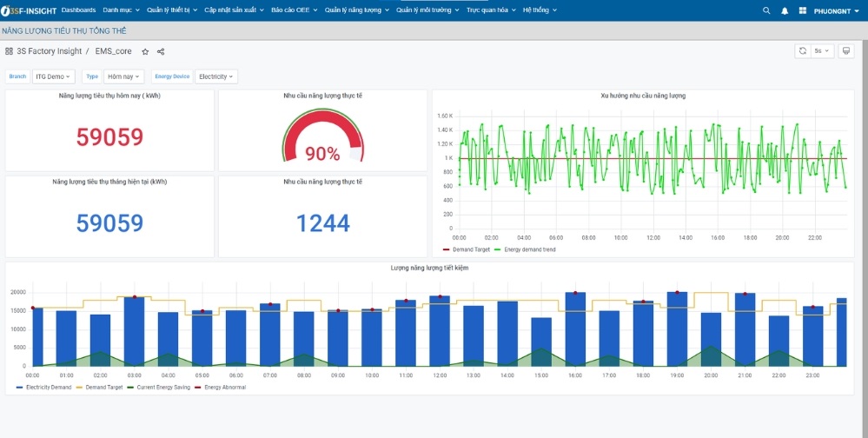
Task: Open the ITG Demo branch dropdown
Action: click(53, 76)
